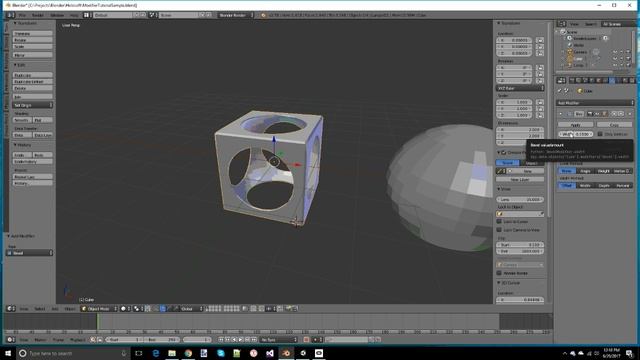Open the No Sync playback dropdown
This screenshot has width=640, height=360.
[x=279, y=340]
